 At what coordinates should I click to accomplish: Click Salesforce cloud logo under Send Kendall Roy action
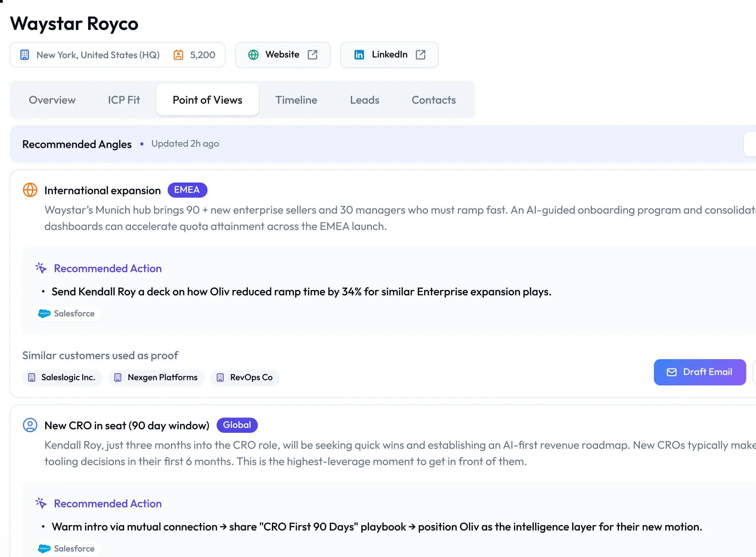44,313
